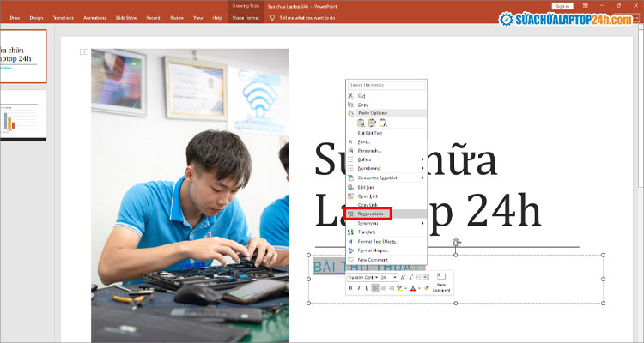Select the first slide thumbnail

point(23,57)
